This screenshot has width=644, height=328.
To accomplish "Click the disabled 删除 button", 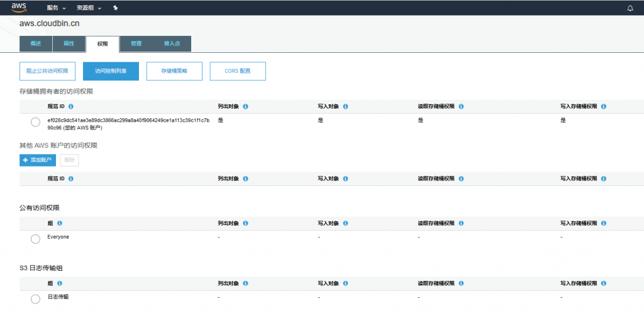I will pos(69,160).
